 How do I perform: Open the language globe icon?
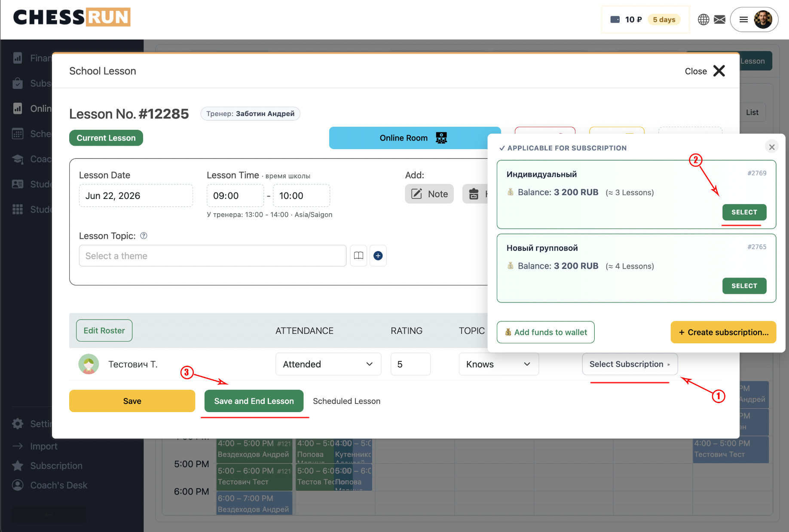click(703, 19)
